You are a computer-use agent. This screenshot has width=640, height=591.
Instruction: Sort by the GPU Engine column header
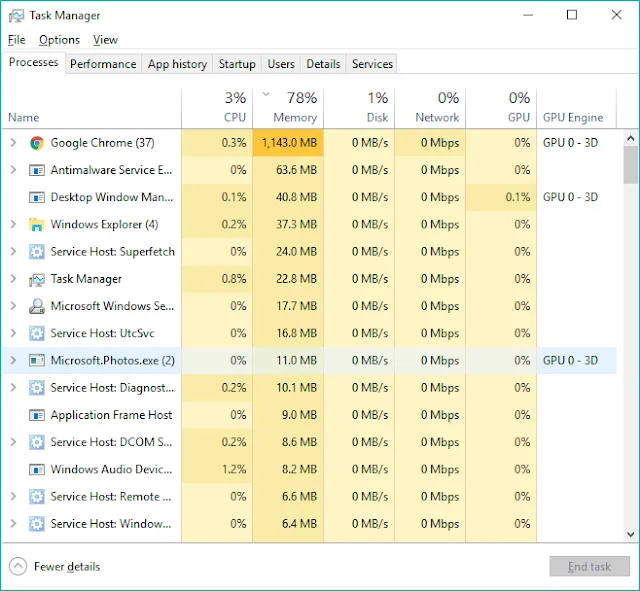576,108
